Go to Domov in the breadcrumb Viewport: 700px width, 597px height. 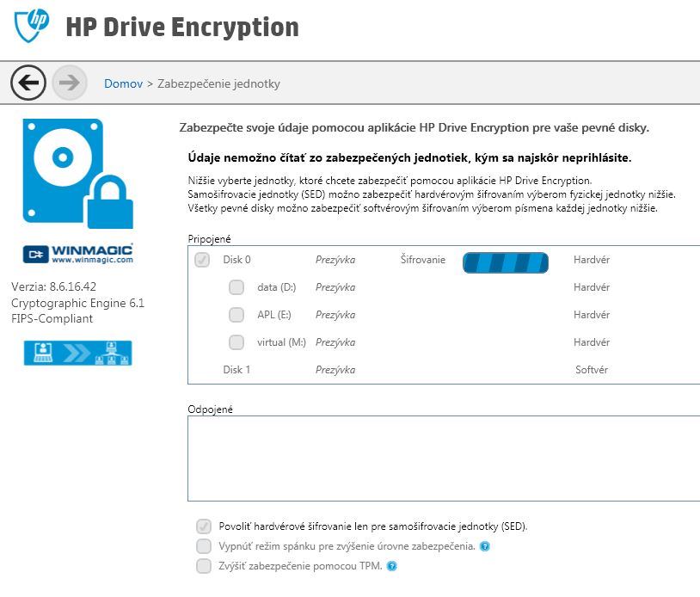point(123,83)
